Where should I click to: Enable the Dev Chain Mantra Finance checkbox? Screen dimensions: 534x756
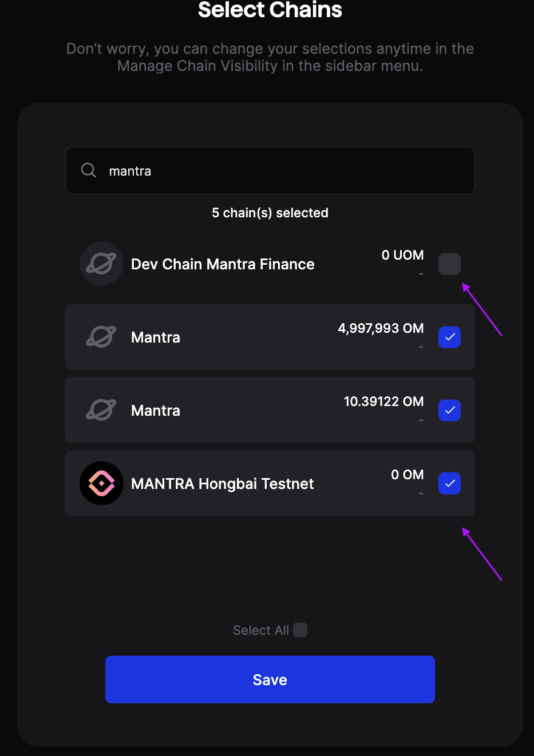pos(449,264)
